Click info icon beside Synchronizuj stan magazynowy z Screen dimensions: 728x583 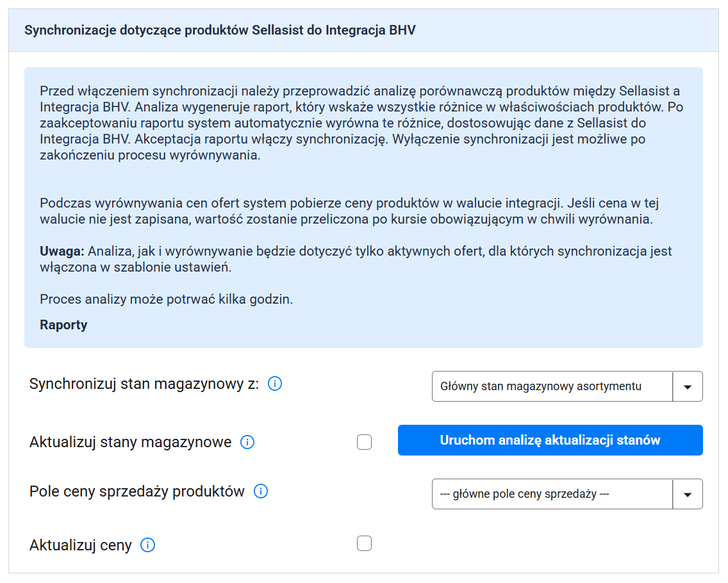(x=274, y=384)
